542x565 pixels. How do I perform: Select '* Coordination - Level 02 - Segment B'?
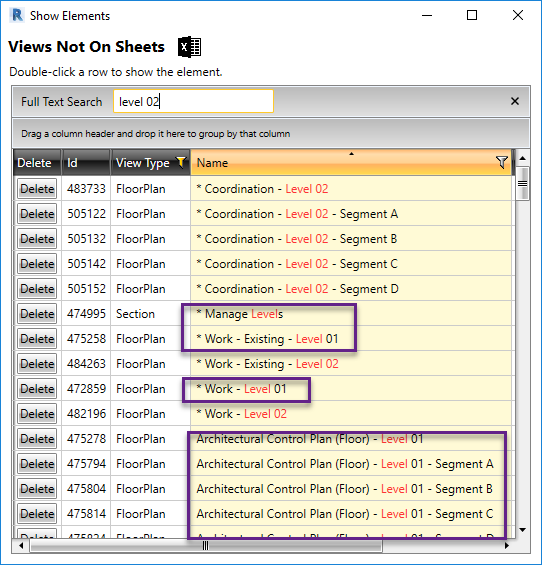351,239
